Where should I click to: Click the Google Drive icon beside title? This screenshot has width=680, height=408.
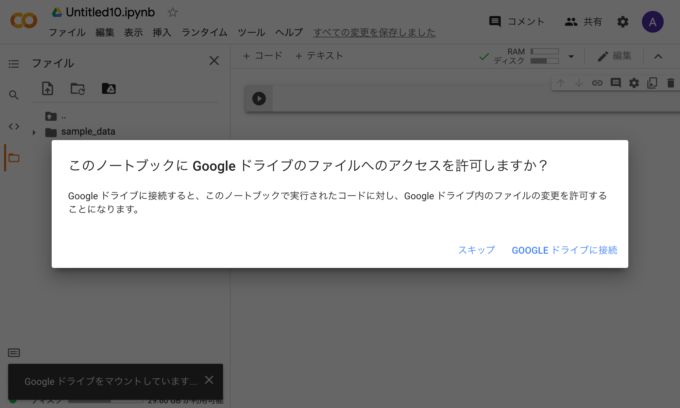point(57,12)
